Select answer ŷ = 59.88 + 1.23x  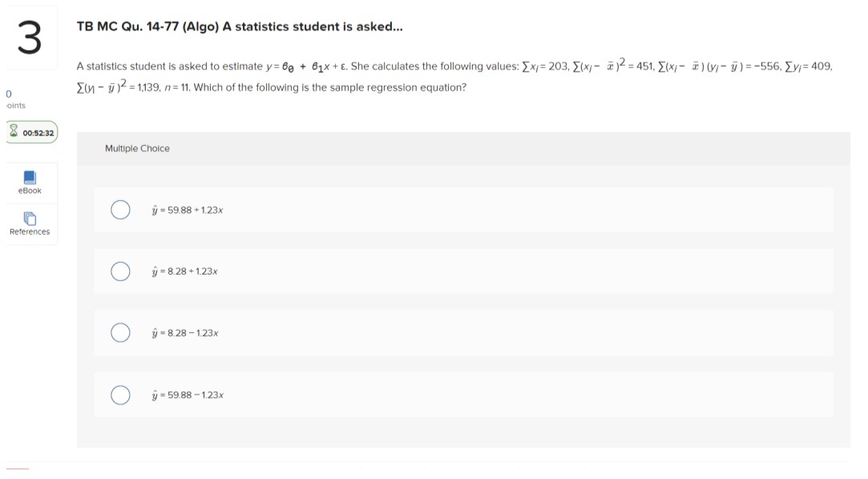click(x=120, y=209)
